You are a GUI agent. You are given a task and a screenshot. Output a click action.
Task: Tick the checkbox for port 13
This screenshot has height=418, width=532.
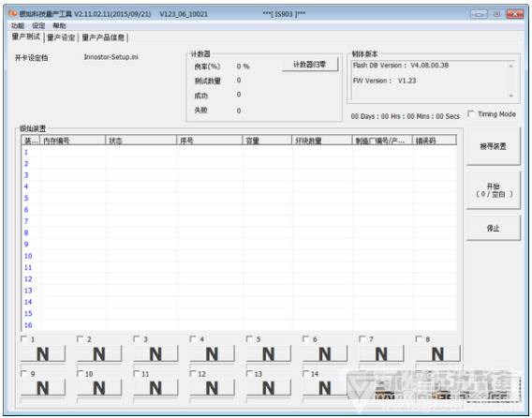click(249, 374)
